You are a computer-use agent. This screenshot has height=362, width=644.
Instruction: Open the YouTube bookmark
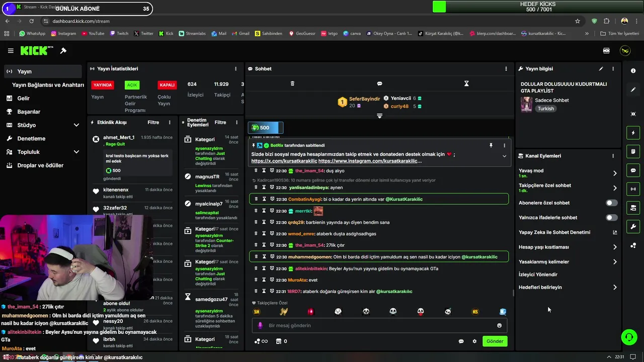click(93, 34)
